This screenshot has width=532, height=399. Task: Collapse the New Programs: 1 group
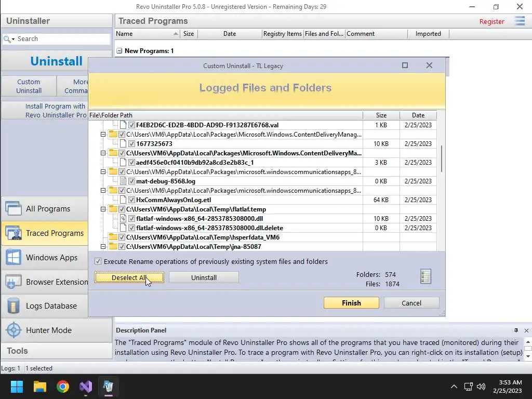point(119,51)
